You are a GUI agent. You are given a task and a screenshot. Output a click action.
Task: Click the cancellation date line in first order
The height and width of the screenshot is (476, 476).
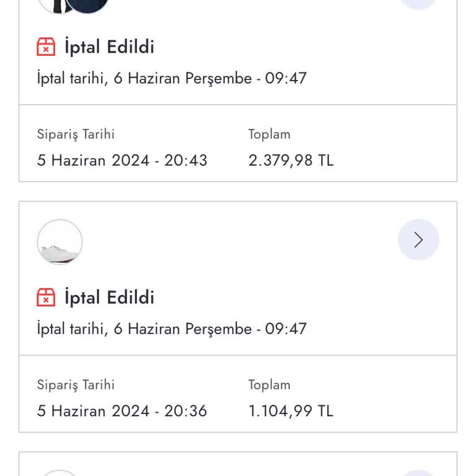tap(172, 79)
